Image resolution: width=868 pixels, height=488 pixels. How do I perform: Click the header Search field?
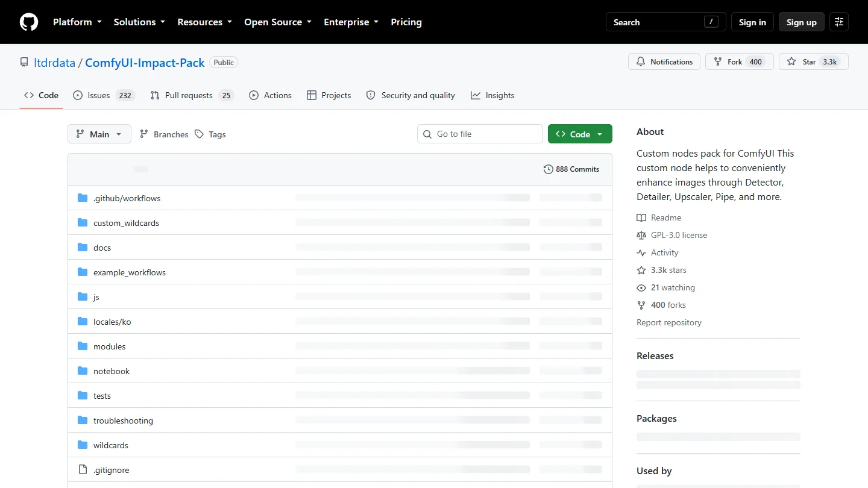tap(665, 22)
